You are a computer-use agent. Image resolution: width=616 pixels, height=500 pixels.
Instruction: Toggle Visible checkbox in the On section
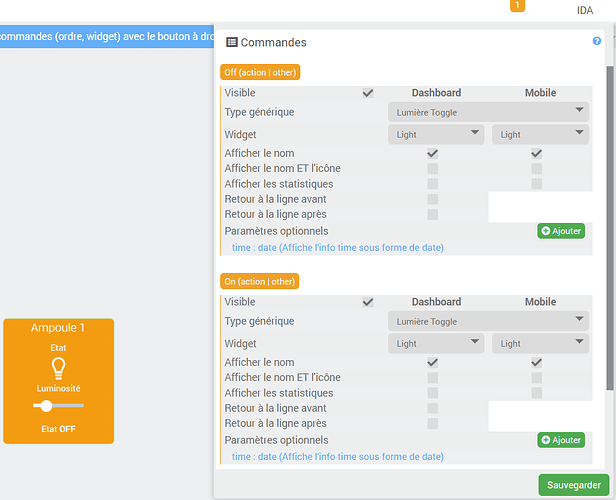click(x=368, y=302)
